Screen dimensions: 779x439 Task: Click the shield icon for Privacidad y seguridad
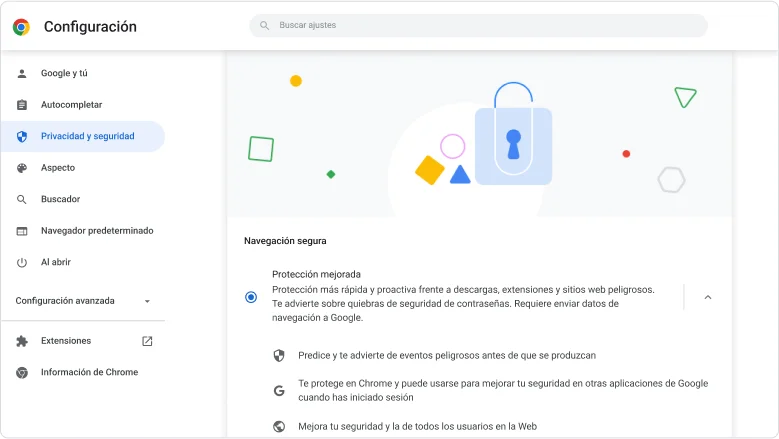coord(22,137)
